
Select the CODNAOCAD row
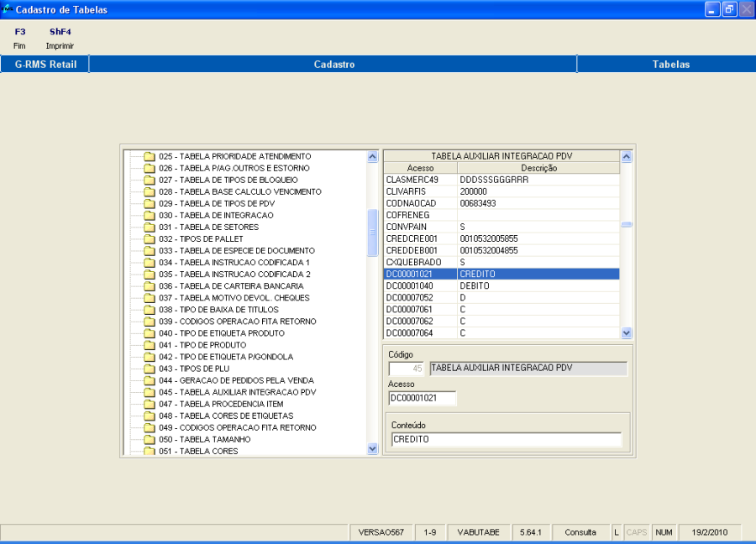click(501, 203)
